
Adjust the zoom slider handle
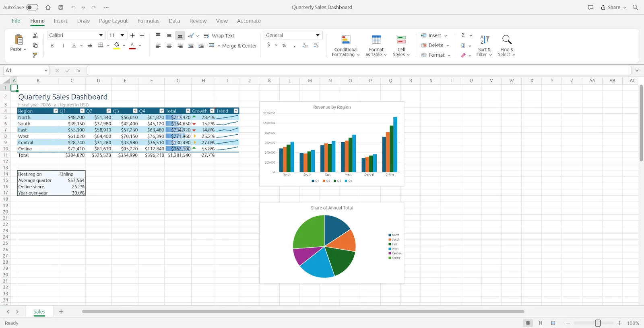[x=598, y=323]
